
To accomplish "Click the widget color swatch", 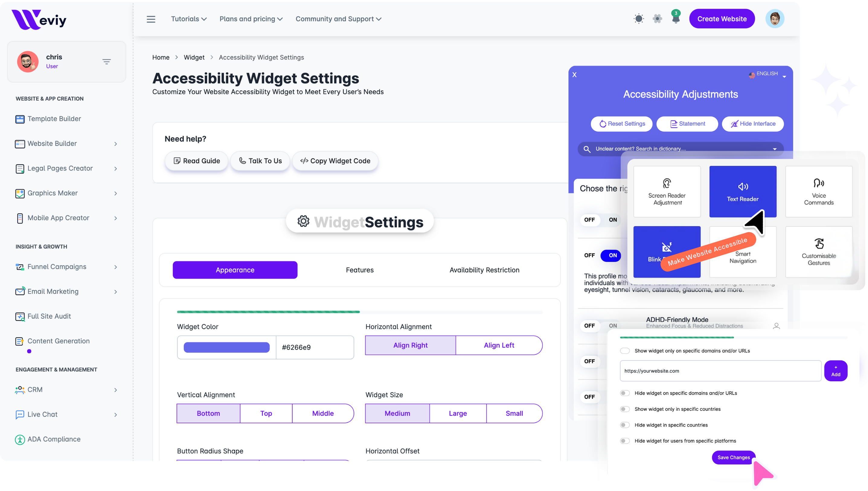I will click(226, 347).
